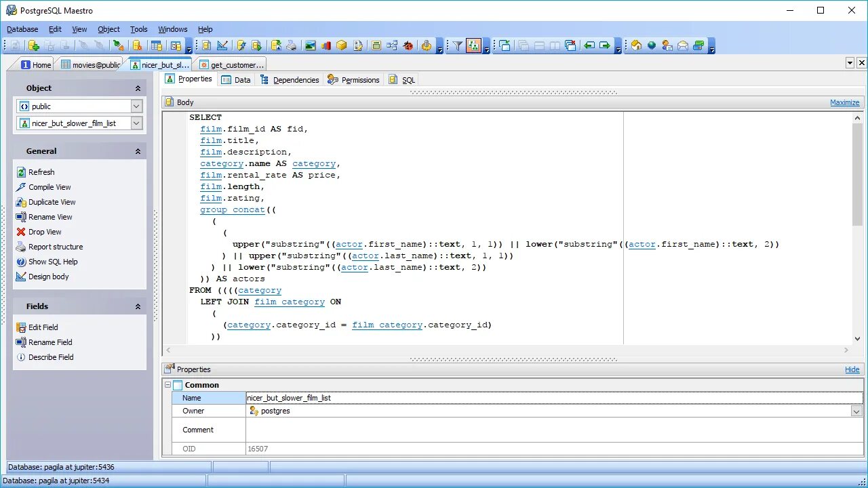Open the landscape picture BLOB viewer icon
This screenshot has width=868, height=488.
[310, 45]
